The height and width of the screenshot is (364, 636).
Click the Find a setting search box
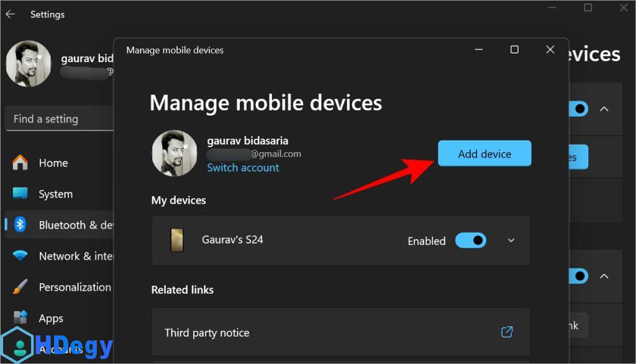click(60, 119)
